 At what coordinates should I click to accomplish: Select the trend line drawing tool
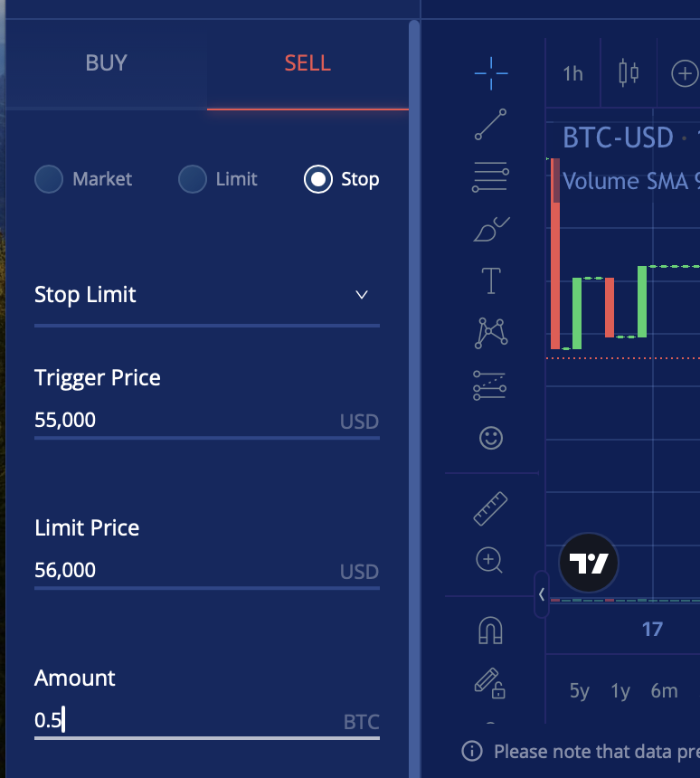tap(491, 125)
